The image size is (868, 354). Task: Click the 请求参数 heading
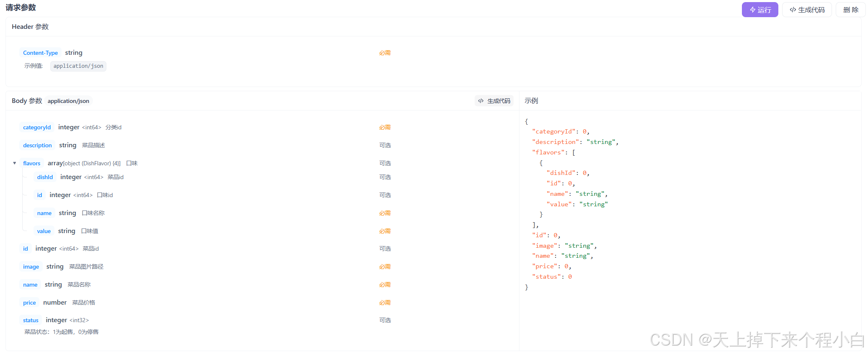point(21,8)
